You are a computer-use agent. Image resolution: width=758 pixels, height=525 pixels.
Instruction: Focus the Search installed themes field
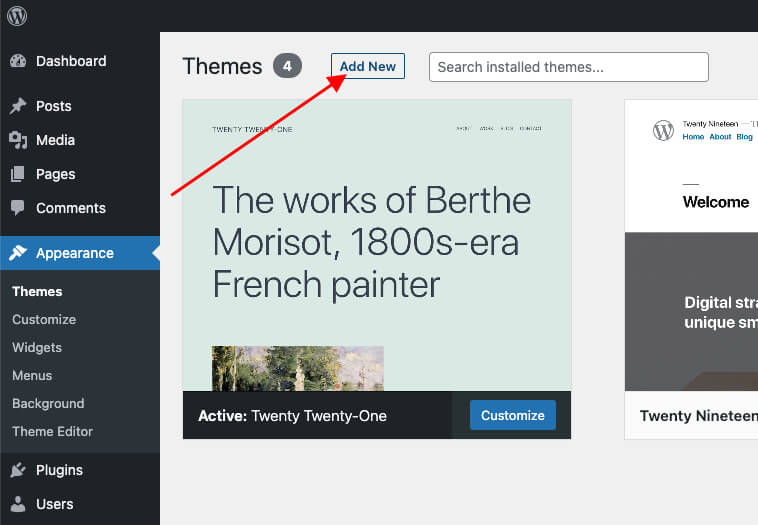568,67
